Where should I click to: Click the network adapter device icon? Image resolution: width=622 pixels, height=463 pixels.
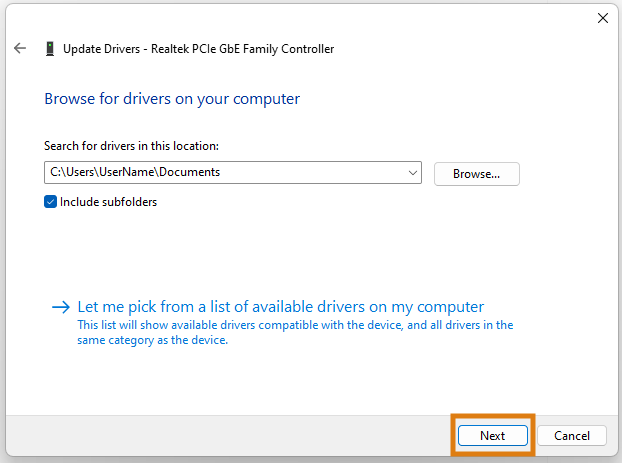tap(50, 49)
